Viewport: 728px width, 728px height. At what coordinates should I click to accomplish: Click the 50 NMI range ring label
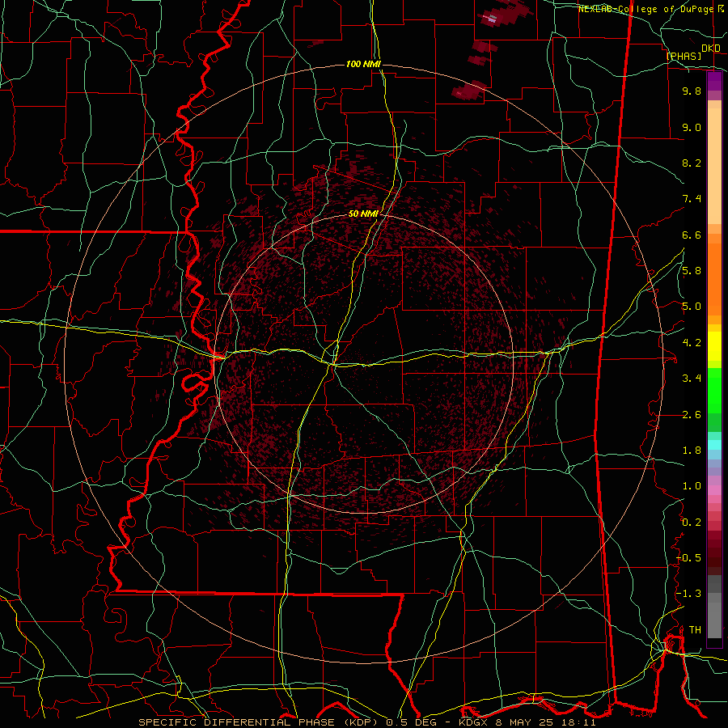(363, 214)
